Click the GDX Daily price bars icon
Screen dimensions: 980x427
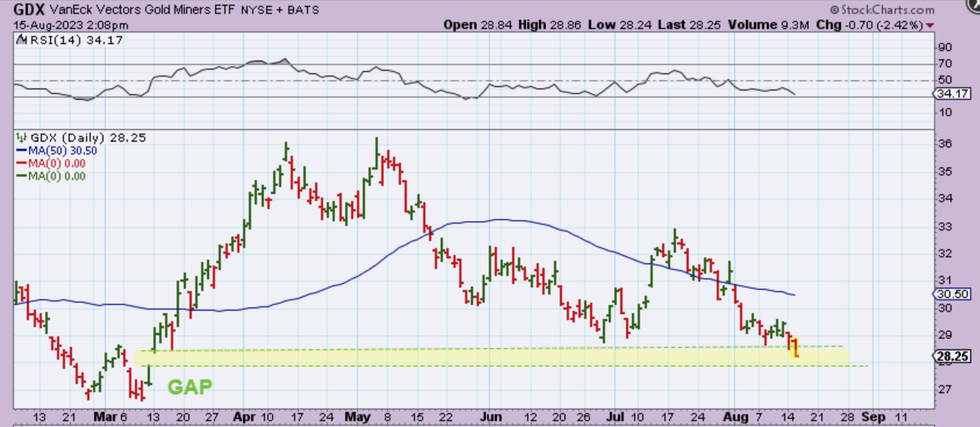pyautogui.click(x=22, y=138)
